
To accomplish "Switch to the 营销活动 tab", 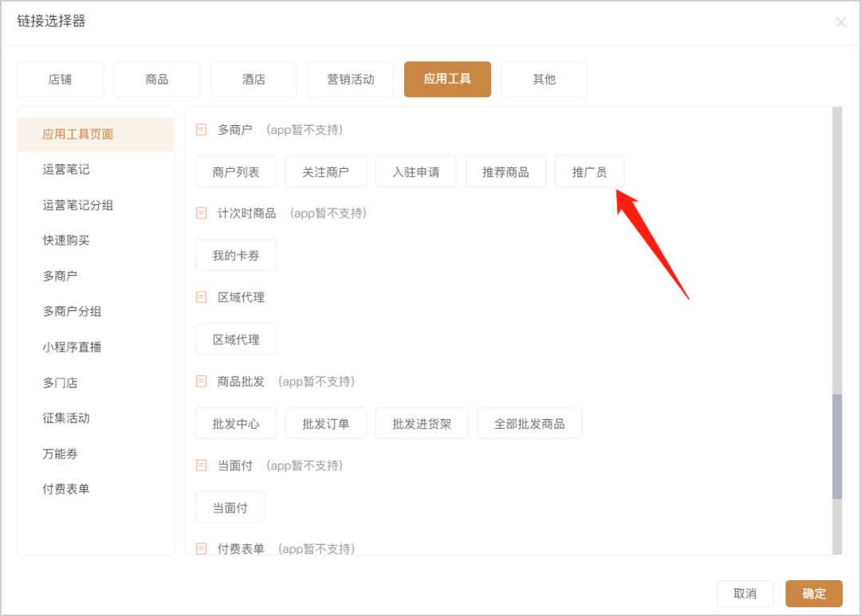I will coord(350,79).
